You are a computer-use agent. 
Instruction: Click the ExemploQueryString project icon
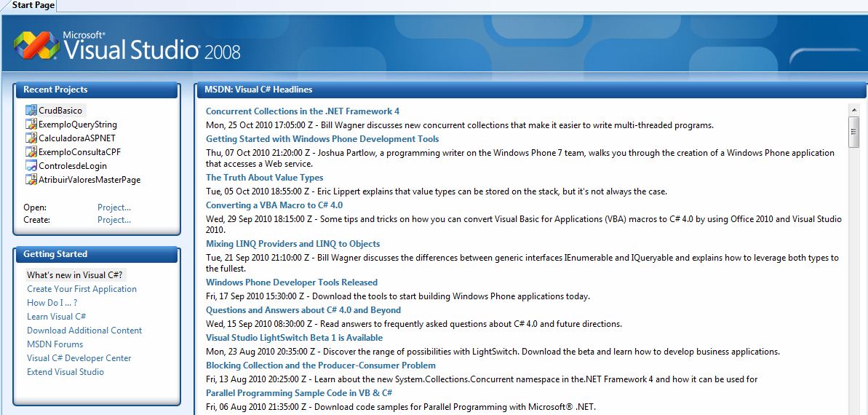click(31, 125)
